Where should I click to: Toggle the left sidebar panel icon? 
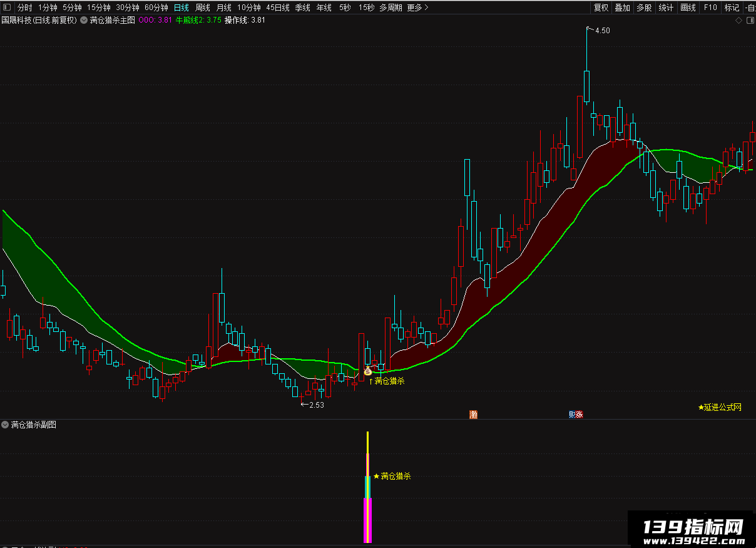[x=7, y=8]
